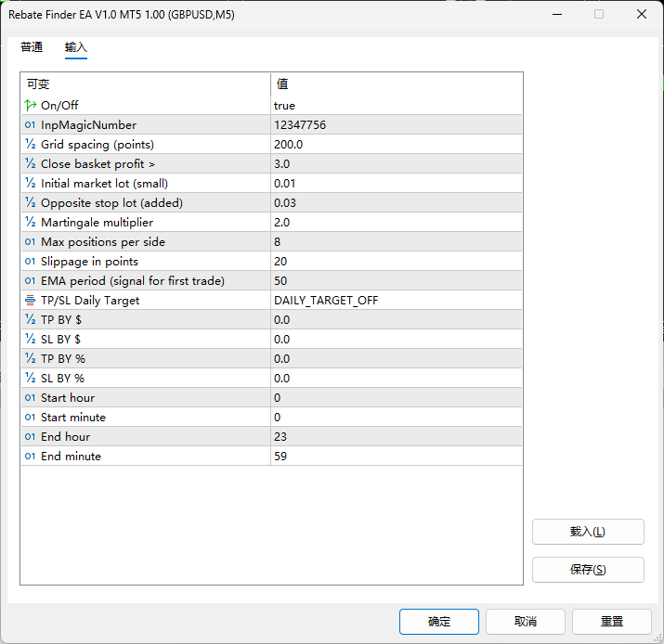Select the 输入 tab
The width and height of the screenshot is (664, 644).
pos(76,47)
